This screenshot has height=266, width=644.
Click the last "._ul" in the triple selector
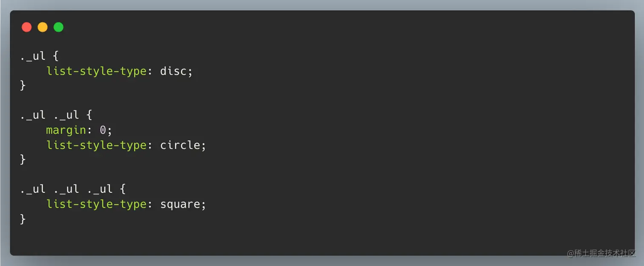coord(100,189)
